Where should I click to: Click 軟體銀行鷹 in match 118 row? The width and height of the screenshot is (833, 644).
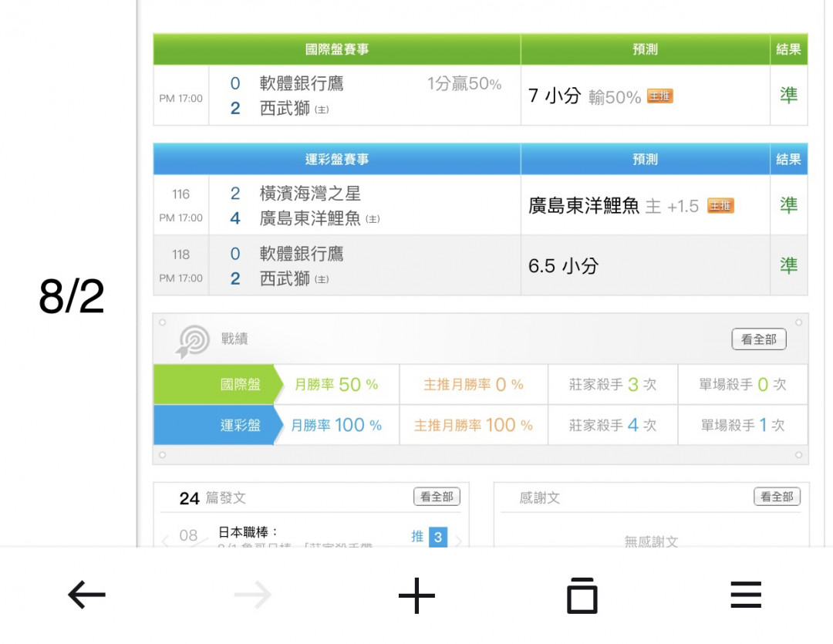[x=302, y=254]
